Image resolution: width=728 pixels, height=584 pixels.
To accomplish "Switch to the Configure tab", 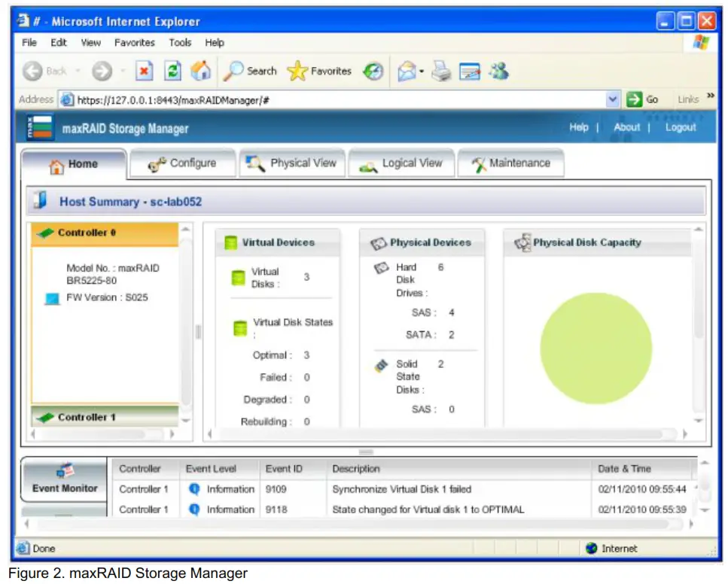I will pyautogui.click(x=182, y=163).
